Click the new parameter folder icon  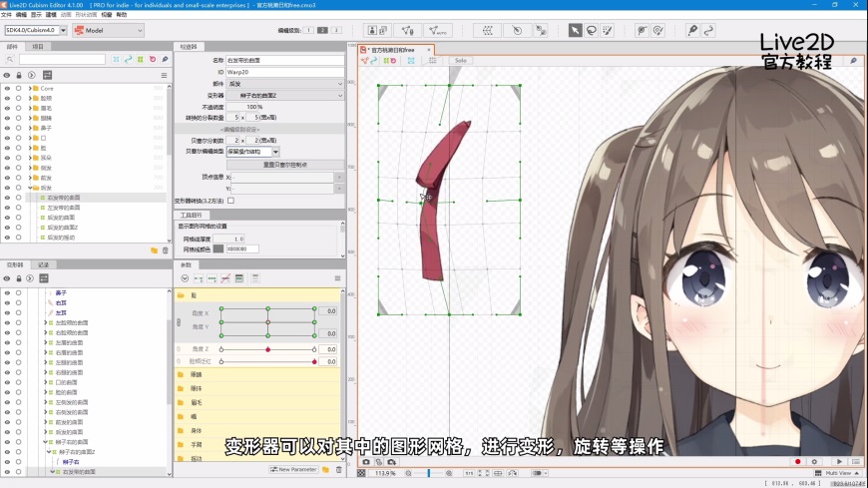pyautogui.click(x=325, y=469)
